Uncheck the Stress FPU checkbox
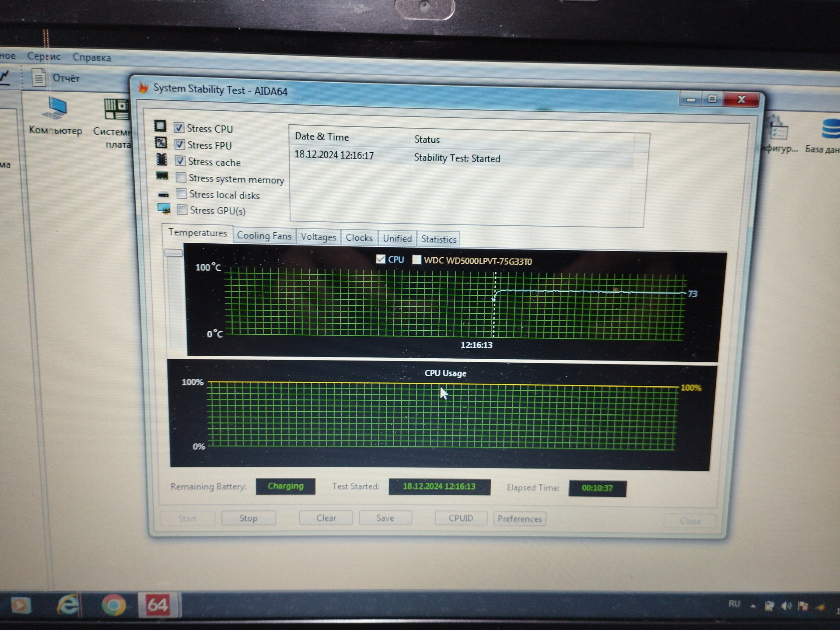Image resolution: width=840 pixels, height=630 pixels. tap(179, 144)
